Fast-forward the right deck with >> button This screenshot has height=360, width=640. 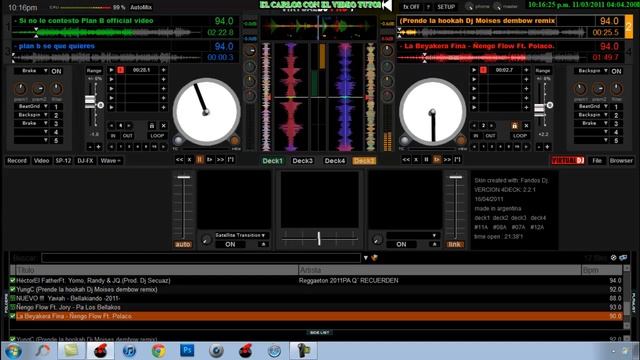(x=447, y=160)
